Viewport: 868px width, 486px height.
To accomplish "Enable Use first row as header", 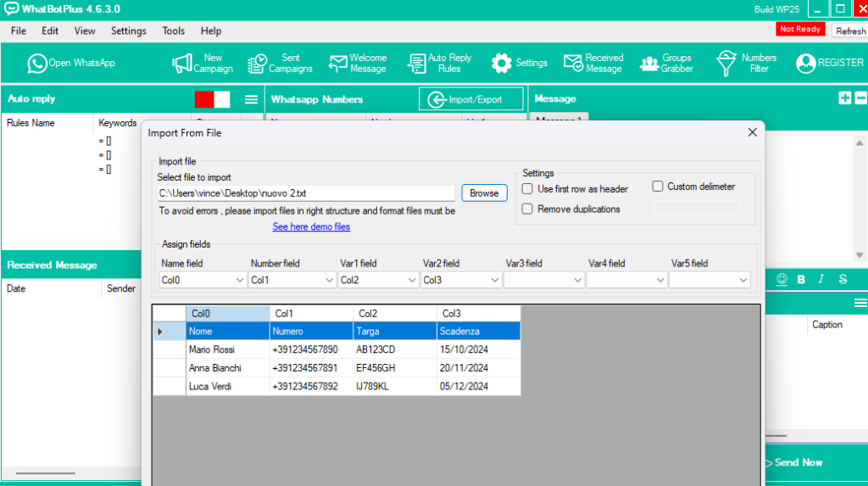I will click(527, 189).
